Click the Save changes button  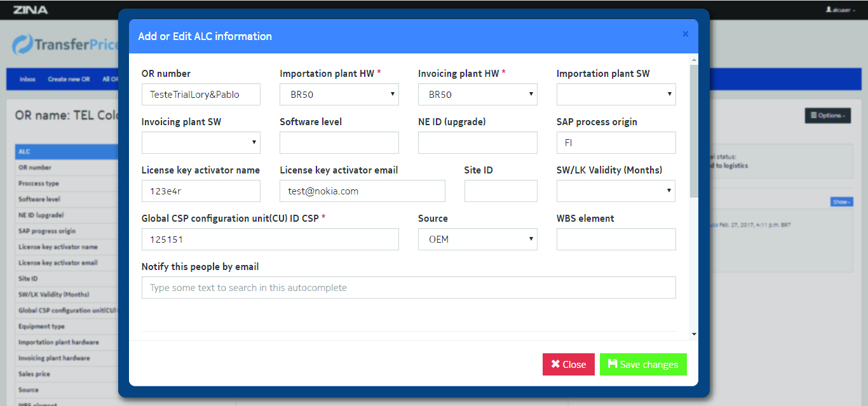tap(643, 365)
